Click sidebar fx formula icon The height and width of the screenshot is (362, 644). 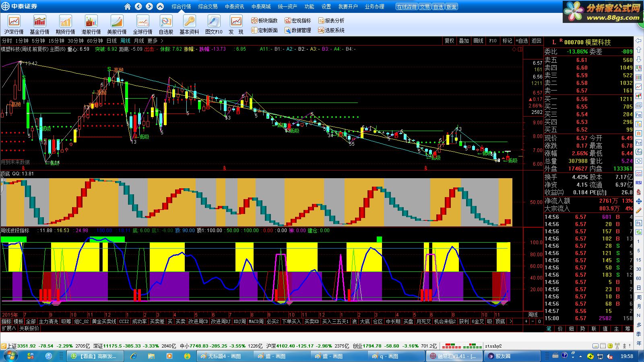[639, 152]
